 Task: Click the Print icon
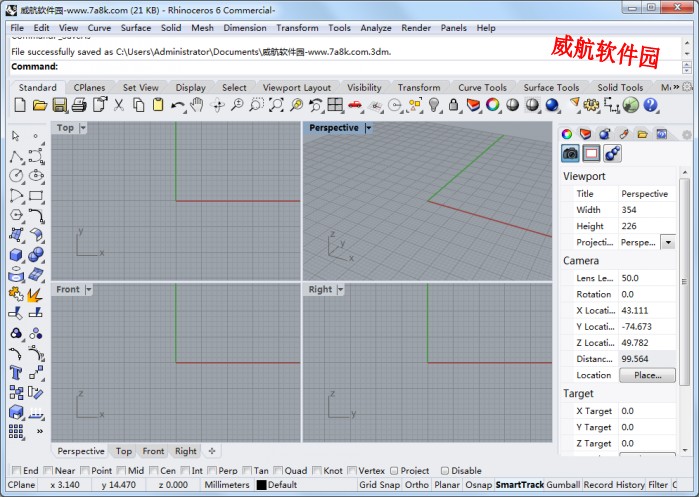79,105
